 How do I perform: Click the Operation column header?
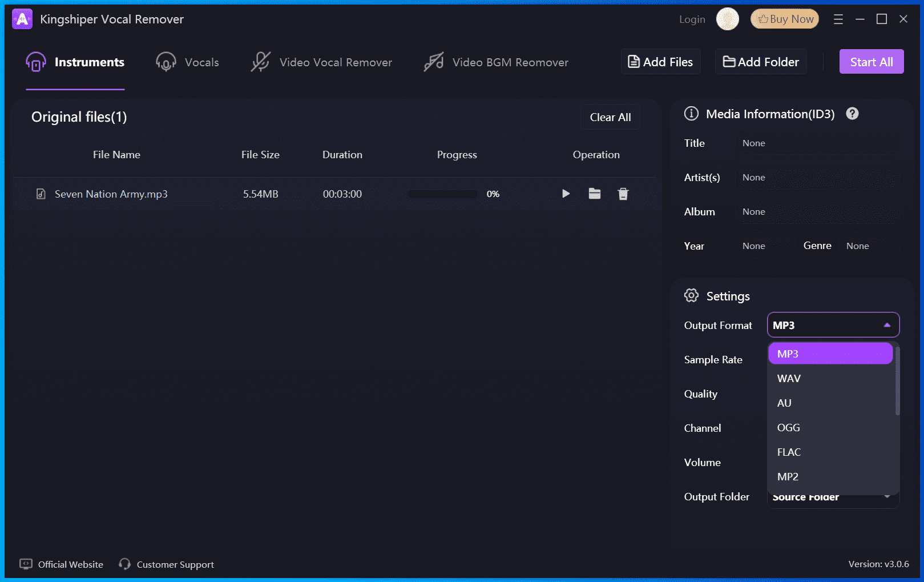(x=596, y=155)
